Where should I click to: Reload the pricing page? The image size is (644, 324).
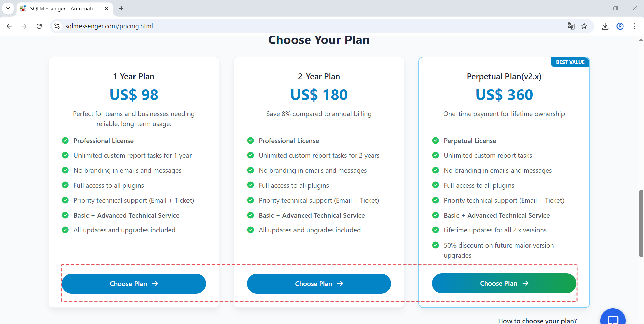(x=39, y=26)
